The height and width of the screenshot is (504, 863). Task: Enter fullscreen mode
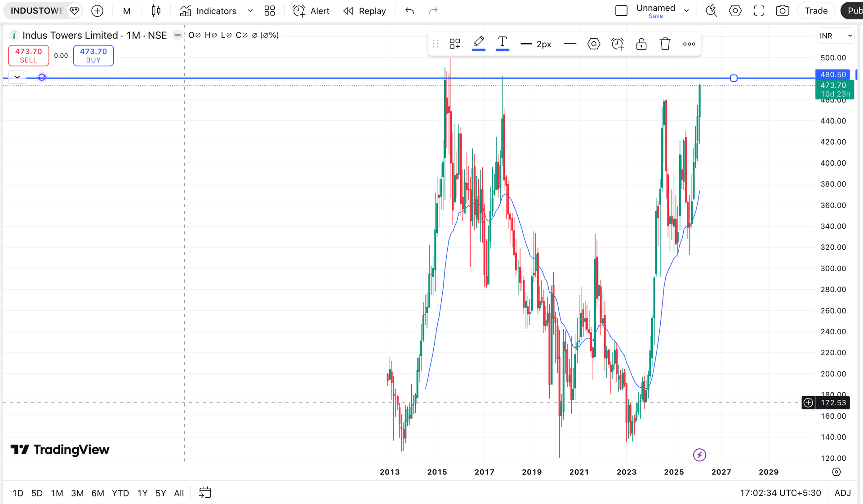click(x=759, y=11)
